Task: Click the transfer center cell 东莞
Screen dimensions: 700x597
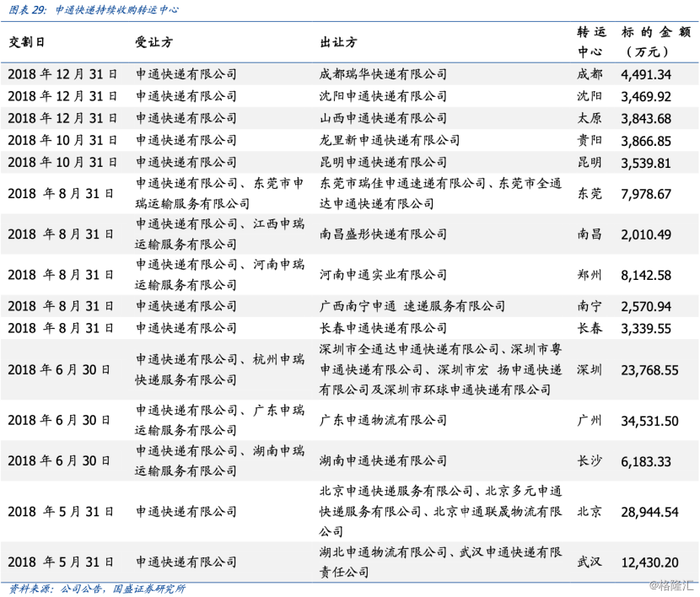Action: pos(590,194)
